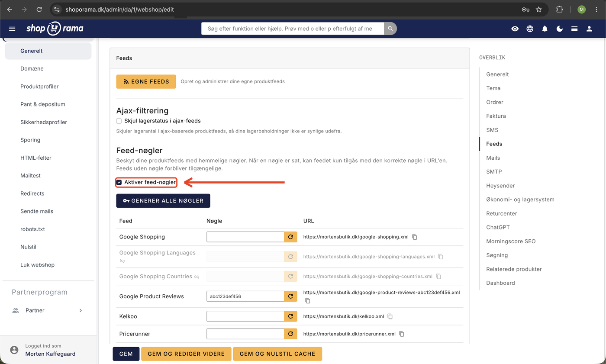The width and height of the screenshot is (606, 364).
Task: Click the Google Product Reviews key field
Action: 245,296
